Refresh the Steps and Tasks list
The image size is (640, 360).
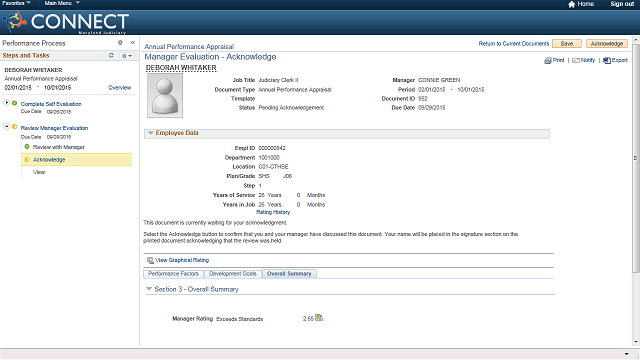coord(111,55)
